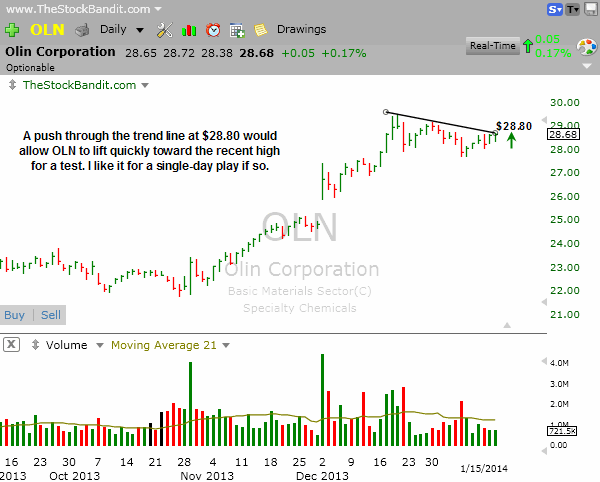Image resolution: width=600 pixels, height=482 pixels.
Task: Click the T dropdown icon
Action: click(x=573, y=9)
